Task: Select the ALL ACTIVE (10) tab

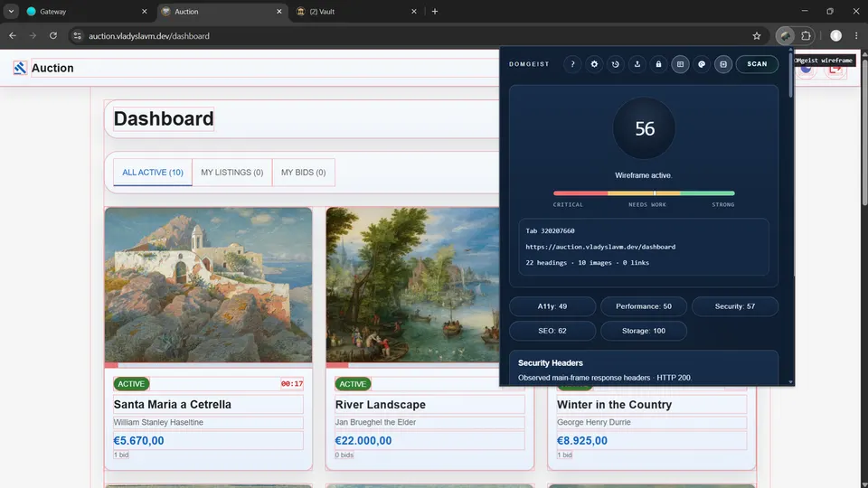Action: coord(153,173)
